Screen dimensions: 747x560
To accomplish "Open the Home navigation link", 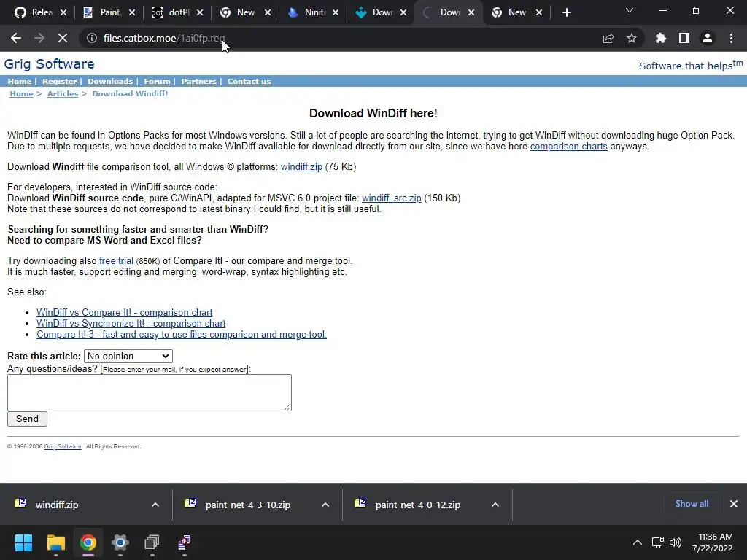I will 20,82.
